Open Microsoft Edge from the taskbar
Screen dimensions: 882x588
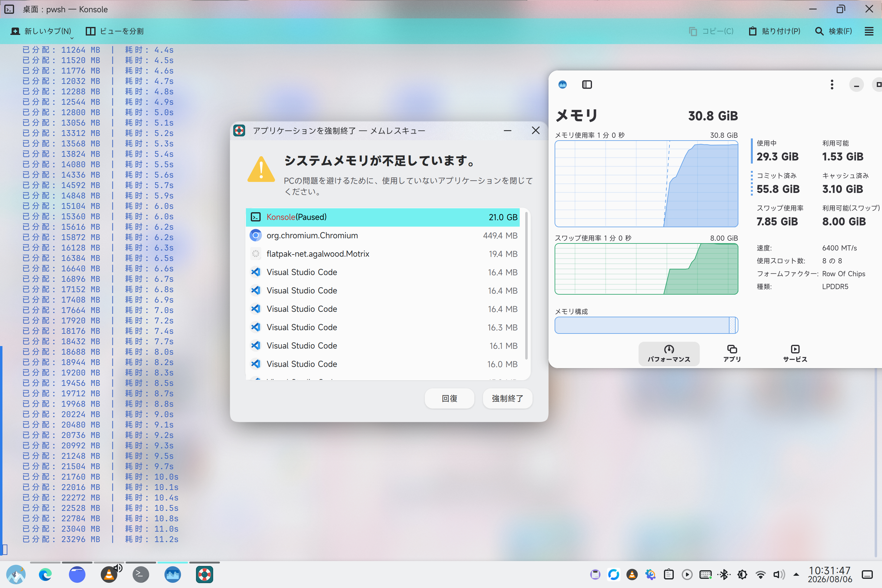point(45,575)
